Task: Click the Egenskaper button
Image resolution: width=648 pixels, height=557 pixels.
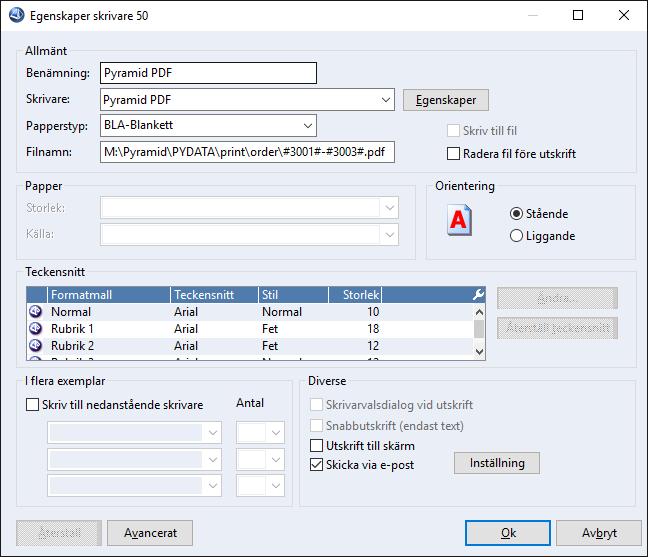Action: coord(446,100)
